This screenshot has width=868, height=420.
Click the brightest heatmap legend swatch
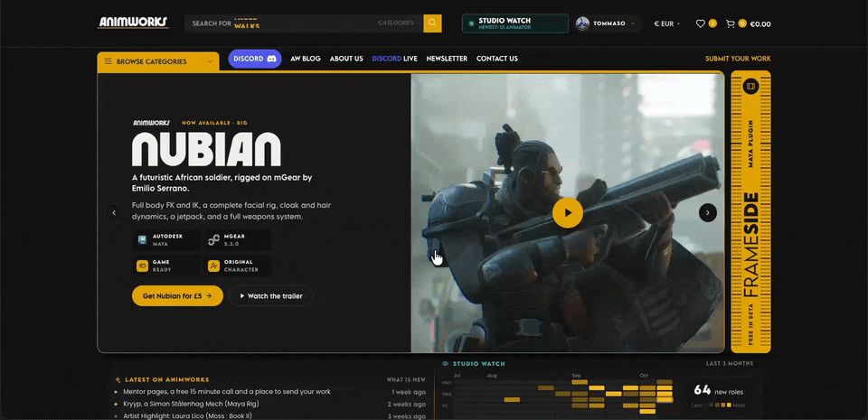727,405
